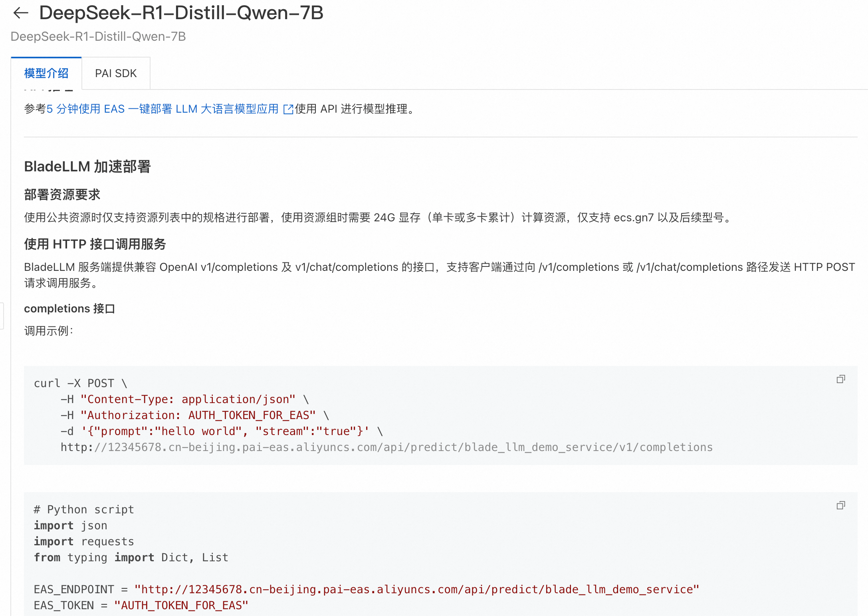This screenshot has width=868, height=616.
Task: Click the 部署资源要求 heading
Action: [62, 195]
